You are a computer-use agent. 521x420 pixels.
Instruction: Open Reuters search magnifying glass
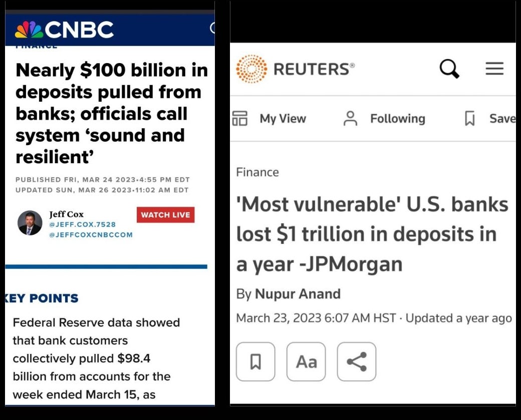coord(449,69)
